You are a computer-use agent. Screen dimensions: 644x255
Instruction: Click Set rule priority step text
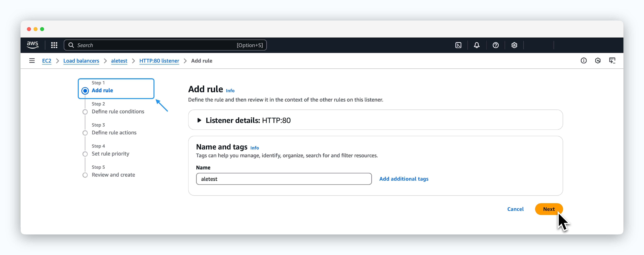pos(110,154)
